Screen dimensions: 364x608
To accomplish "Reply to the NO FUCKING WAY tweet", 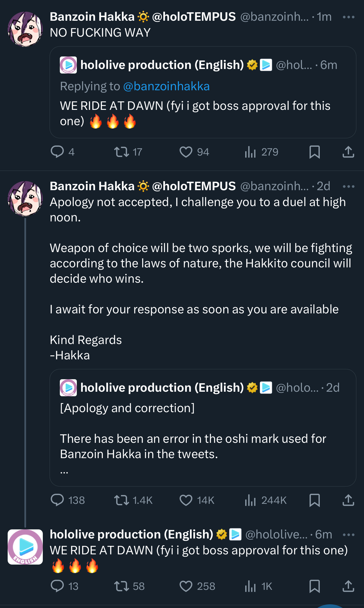I will [x=57, y=152].
